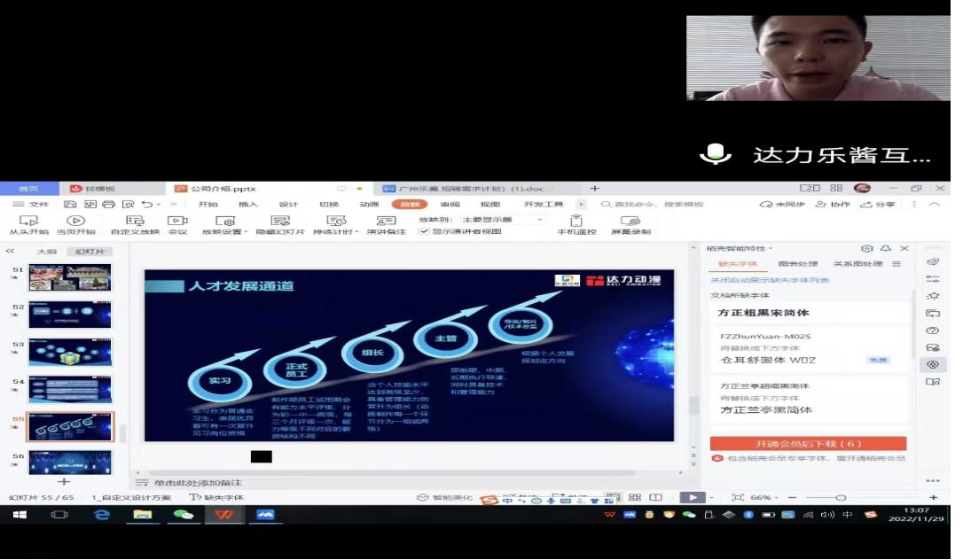The height and width of the screenshot is (560, 963).
Task: Open 演讲备注 speaker notes tool
Action: coord(386,221)
